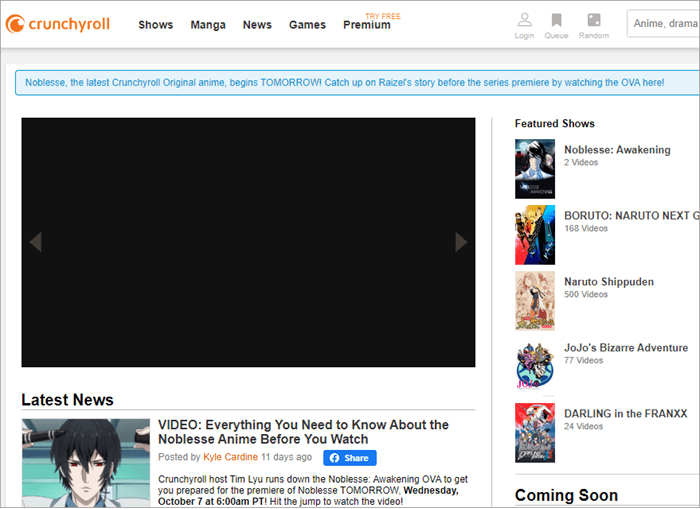Click the '500 Videos' count text
The width and height of the screenshot is (700, 509).
coord(586,295)
